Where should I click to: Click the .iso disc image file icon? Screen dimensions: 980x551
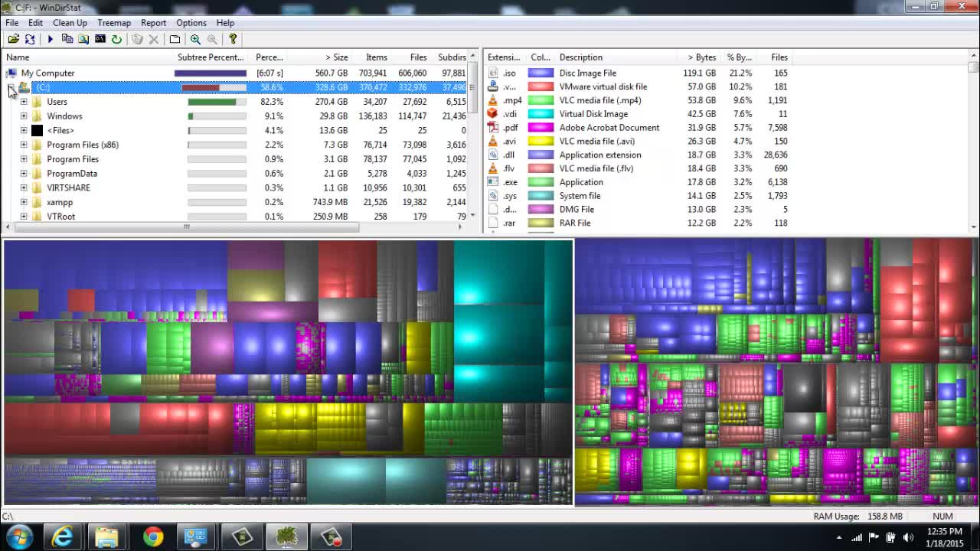click(493, 73)
